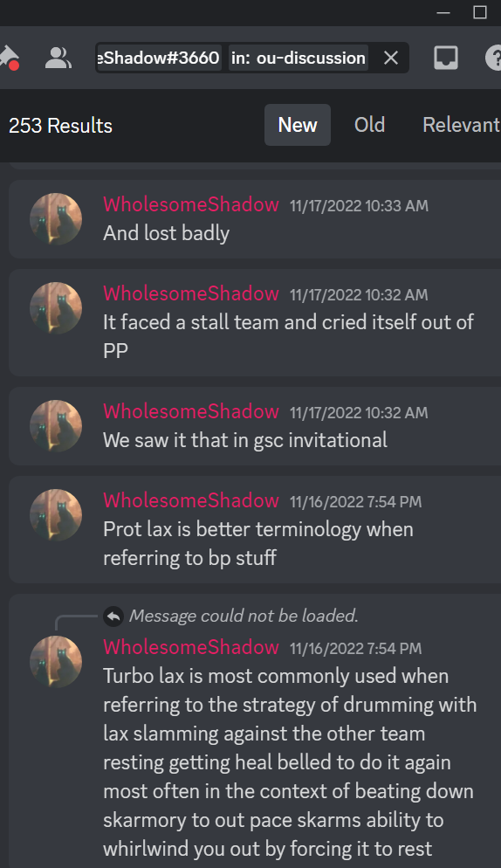Open the pinned messages icon

tap(9, 58)
